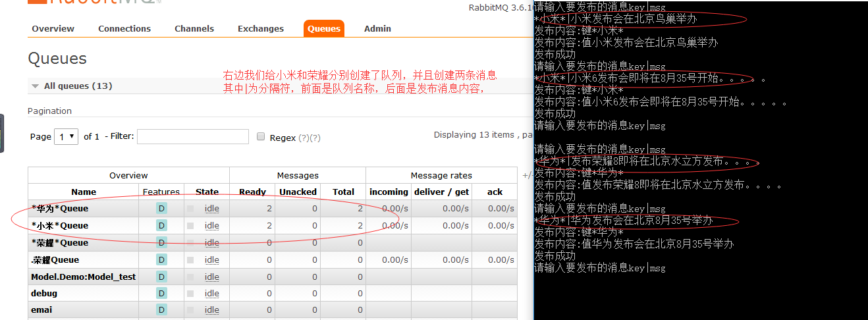This screenshot has width=868, height=320.
Task: Sort by the Ready column header
Action: coord(252,192)
